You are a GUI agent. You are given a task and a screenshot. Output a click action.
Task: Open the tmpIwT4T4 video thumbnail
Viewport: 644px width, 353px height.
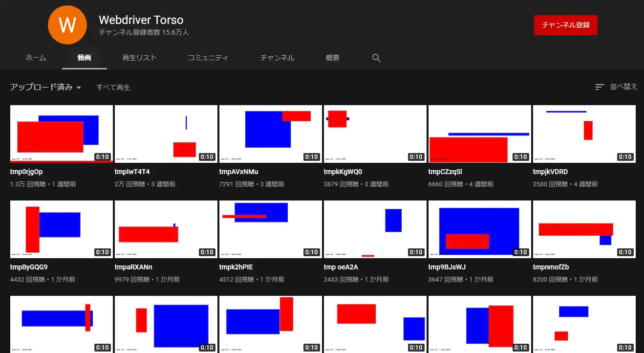point(166,133)
